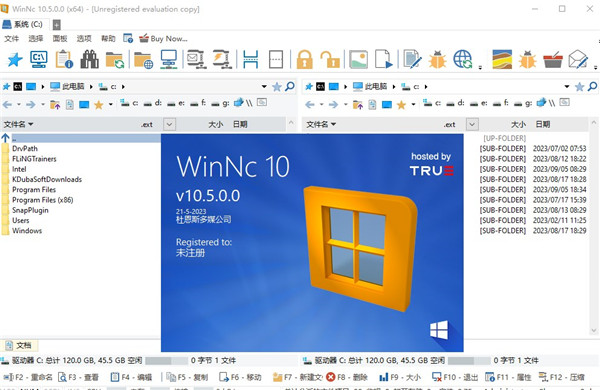Image resolution: width=600 pixels, height=390 pixels.
Task: Click the right panel search magnifier
Action: (592, 86)
